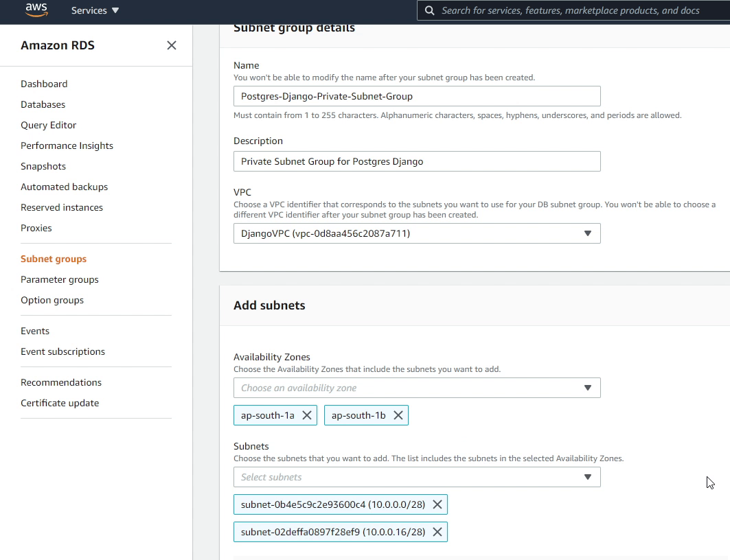Navigate to Parameter groups

[60, 279]
